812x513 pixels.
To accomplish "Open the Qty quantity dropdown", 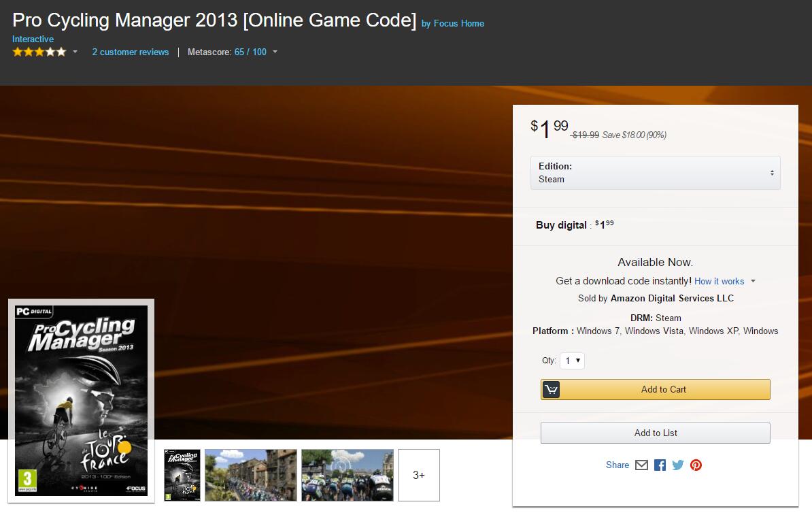I will click(572, 361).
